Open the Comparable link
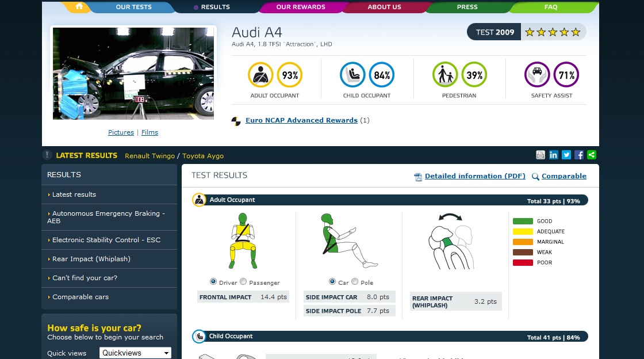 pos(564,176)
